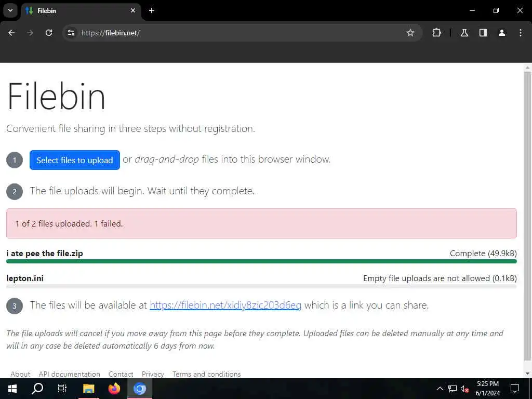532x399 pixels.
Task: Open a new browser tab
Action: (152, 10)
